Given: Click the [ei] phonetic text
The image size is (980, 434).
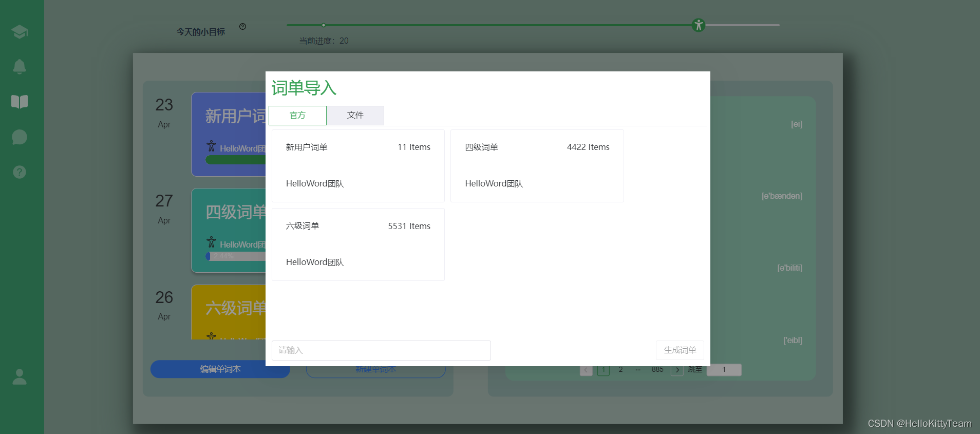Looking at the screenshot, I should [797, 124].
